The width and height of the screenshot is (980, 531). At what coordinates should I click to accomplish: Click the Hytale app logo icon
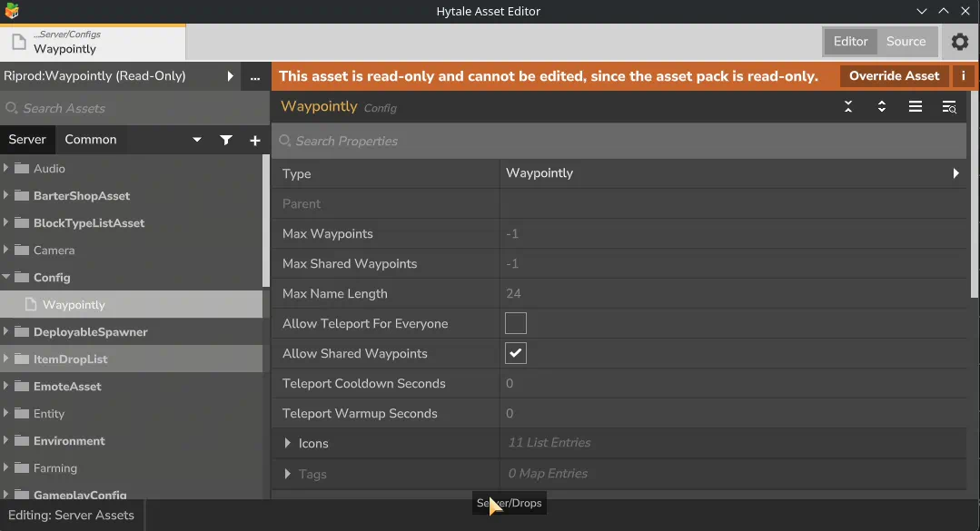(x=12, y=11)
